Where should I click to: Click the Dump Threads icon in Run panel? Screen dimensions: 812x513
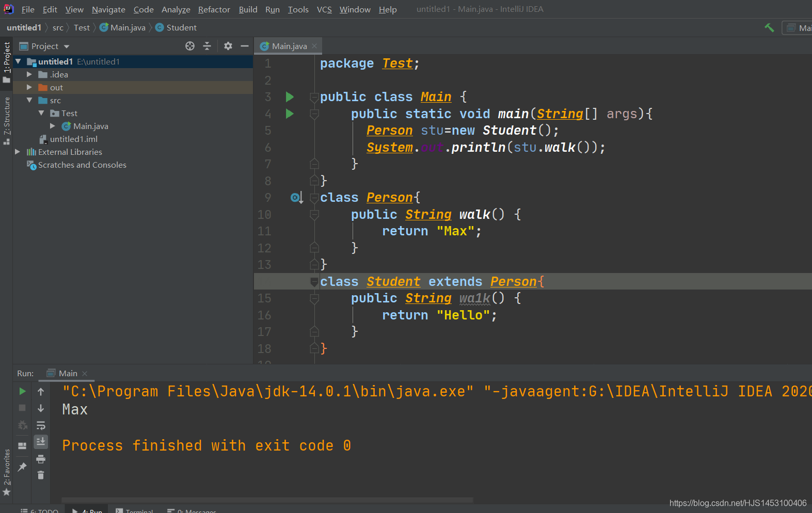click(x=22, y=425)
